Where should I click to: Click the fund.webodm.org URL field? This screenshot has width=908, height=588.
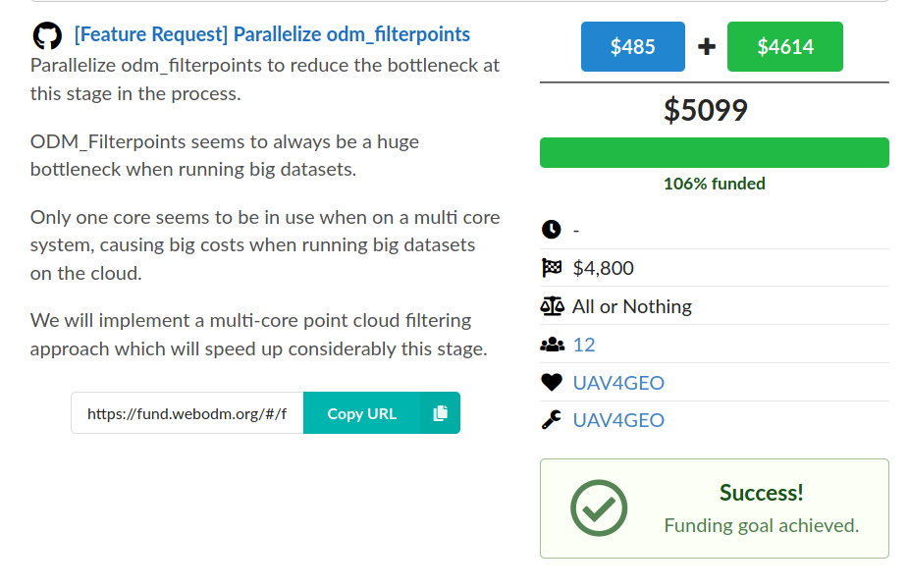(187, 413)
